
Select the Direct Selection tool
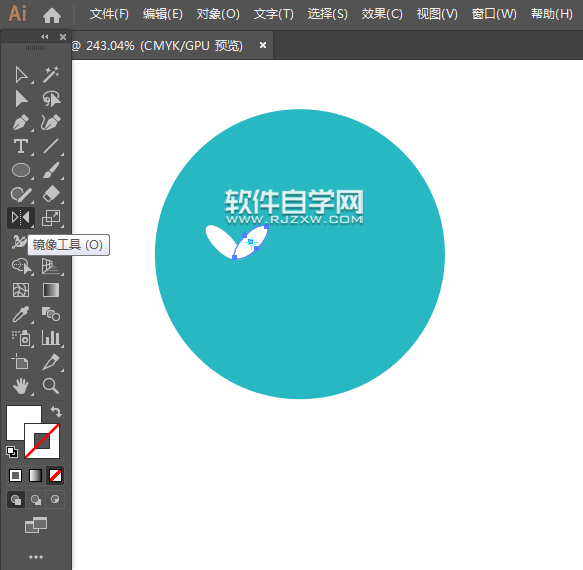pos(21,99)
